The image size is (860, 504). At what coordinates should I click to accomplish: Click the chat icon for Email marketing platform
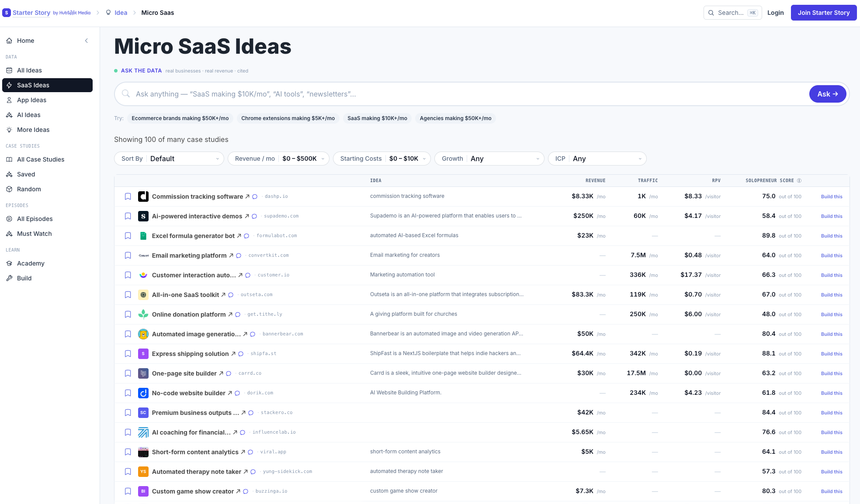(239, 255)
